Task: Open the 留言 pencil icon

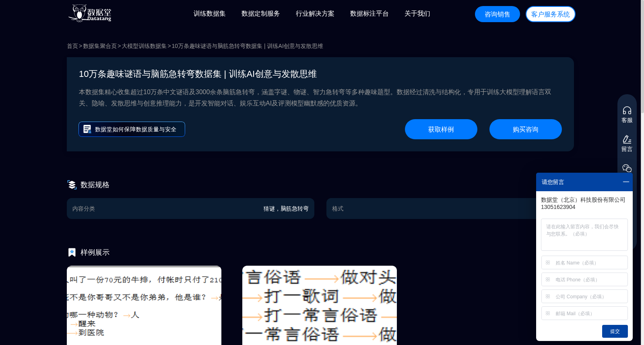Action: [x=627, y=139]
